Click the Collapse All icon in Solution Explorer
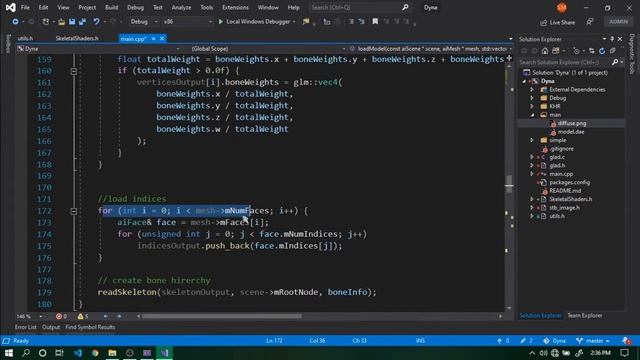 (613, 51)
